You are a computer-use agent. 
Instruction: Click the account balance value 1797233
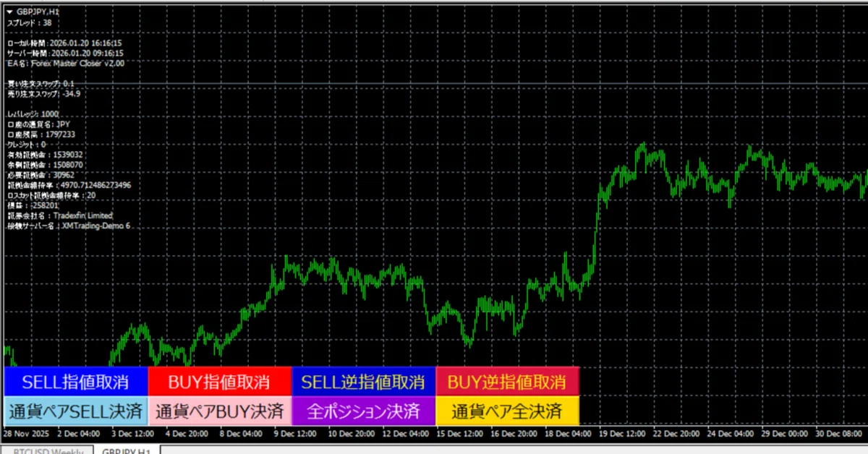pyautogui.click(x=59, y=134)
